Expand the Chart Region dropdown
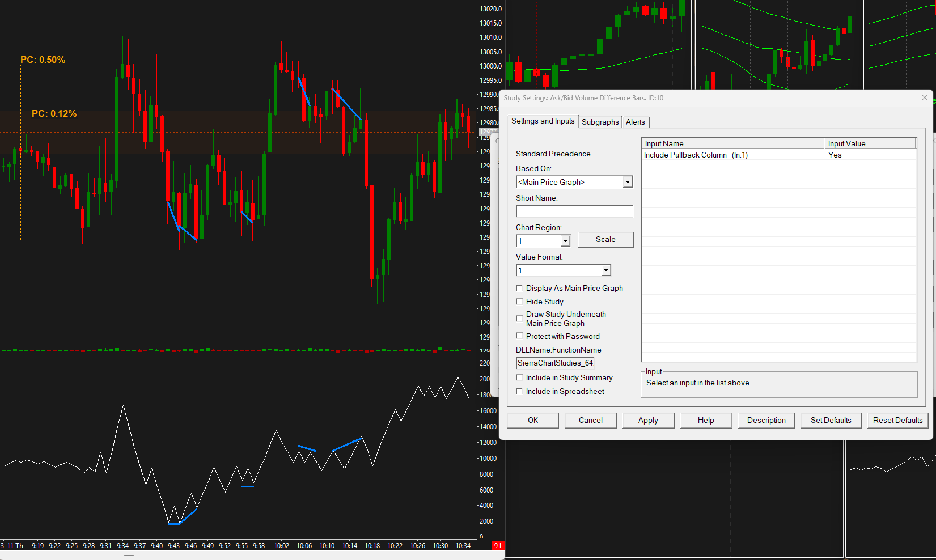This screenshot has width=936, height=560. click(x=565, y=241)
